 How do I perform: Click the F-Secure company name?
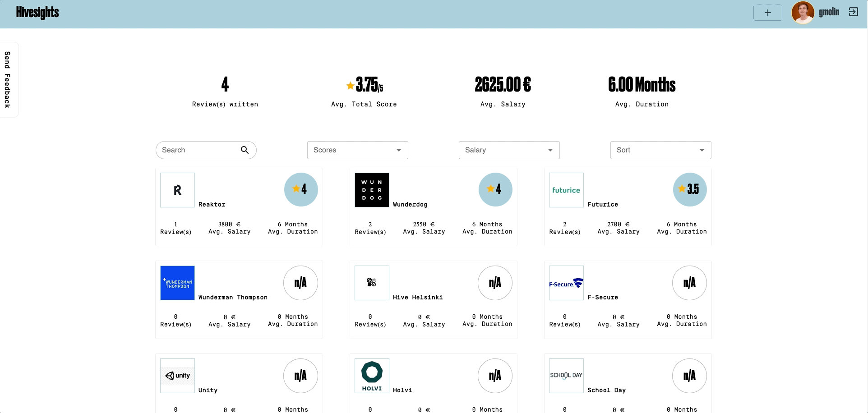603,297
